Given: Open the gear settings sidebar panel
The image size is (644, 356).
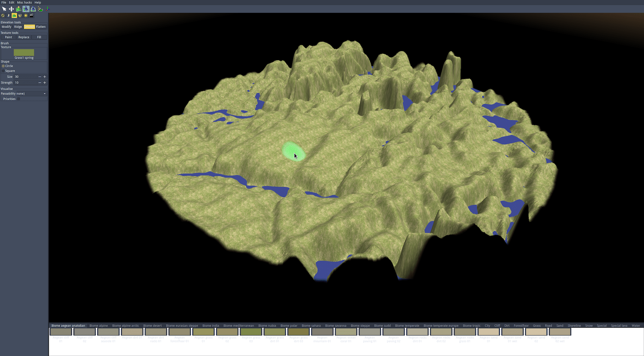Looking at the screenshot, I should click(3, 16).
